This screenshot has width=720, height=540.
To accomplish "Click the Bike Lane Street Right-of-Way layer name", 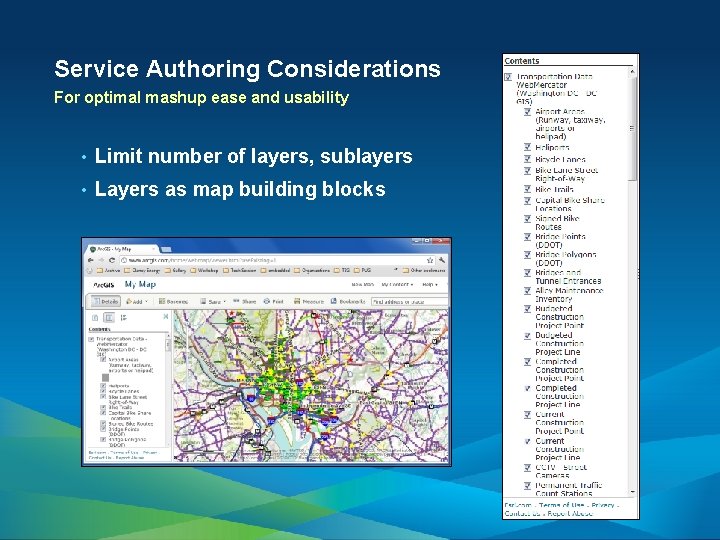I will click(566, 174).
